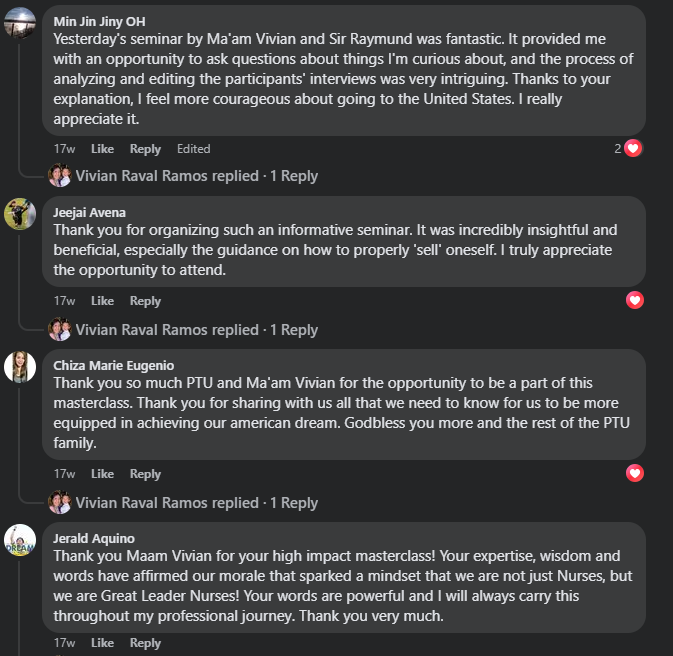Like Jeejai Avena's comment
The width and height of the screenshot is (673, 656).
pos(102,301)
